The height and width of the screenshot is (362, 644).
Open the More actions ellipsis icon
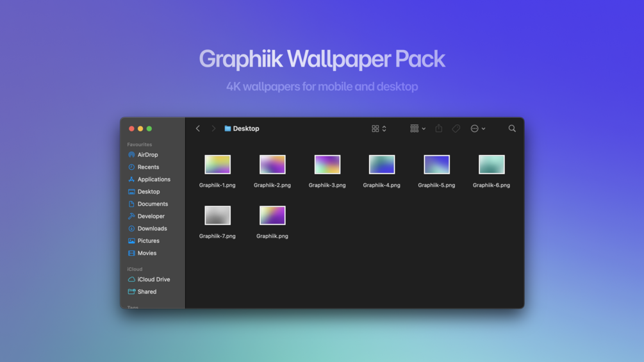pos(474,129)
